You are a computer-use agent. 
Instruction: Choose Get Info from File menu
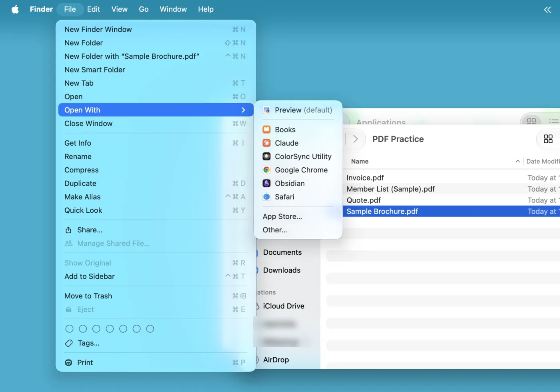(x=156, y=143)
